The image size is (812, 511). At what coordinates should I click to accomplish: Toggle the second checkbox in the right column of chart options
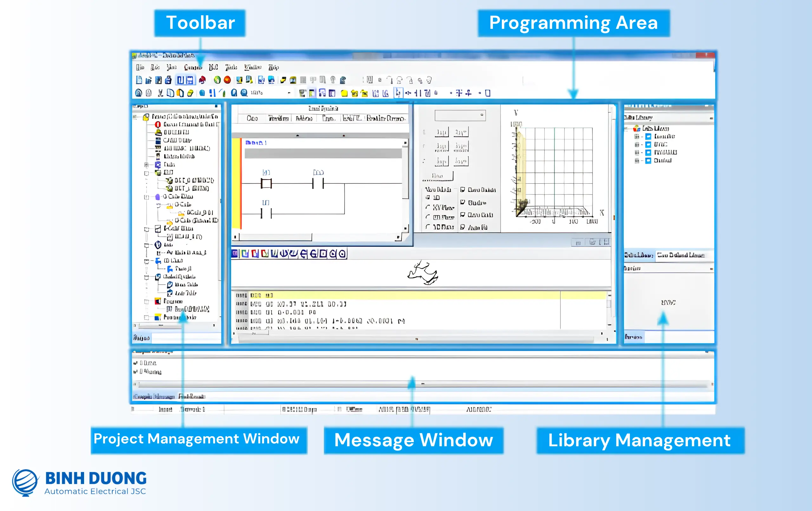(463, 202)
